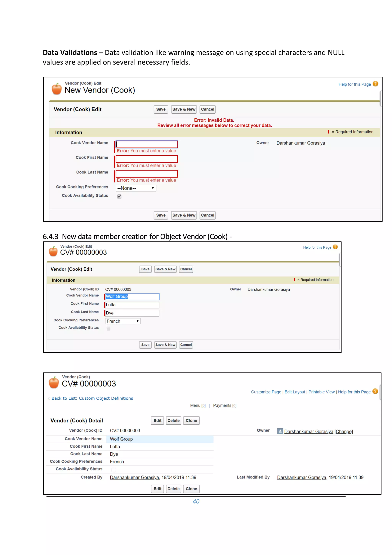Click the top Clone button in Vendor (Cook) Detail
This screenshot has height=555, width=392.
coord(191,420)
